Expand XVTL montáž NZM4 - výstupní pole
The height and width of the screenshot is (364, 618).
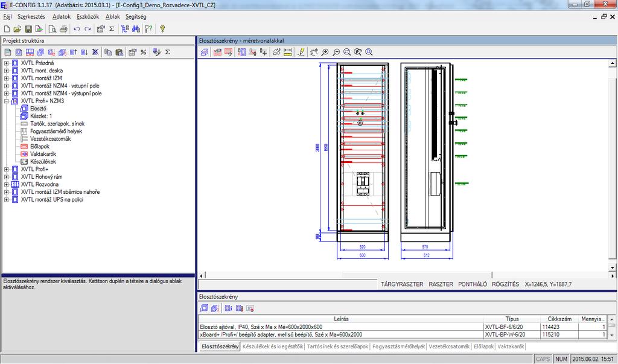point(6,94)
